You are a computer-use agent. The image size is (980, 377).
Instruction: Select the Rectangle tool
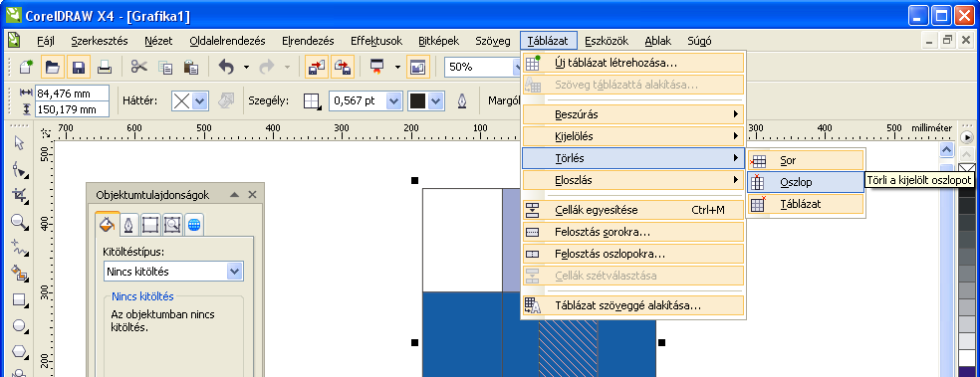(19, 300)
